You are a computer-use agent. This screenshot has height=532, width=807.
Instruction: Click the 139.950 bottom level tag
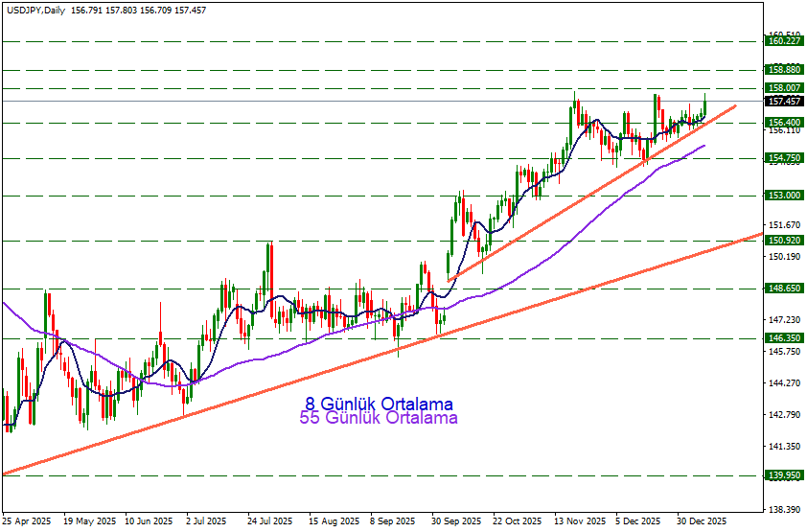click(x=784, y=475)
